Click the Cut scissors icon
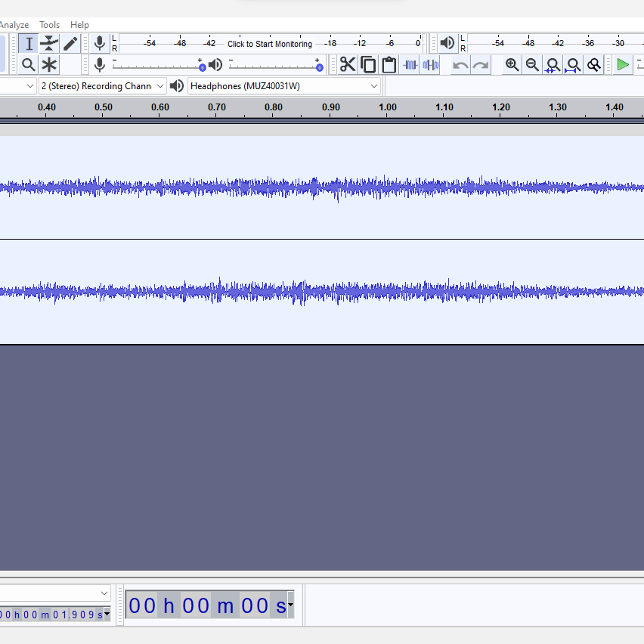Screen dimensions: 644x644 coord(348,65)
